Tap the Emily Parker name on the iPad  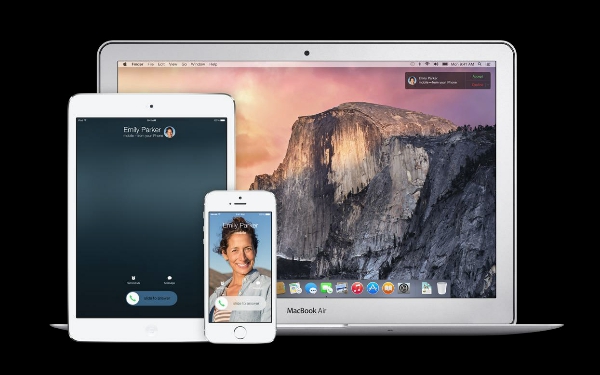(142, 130)
